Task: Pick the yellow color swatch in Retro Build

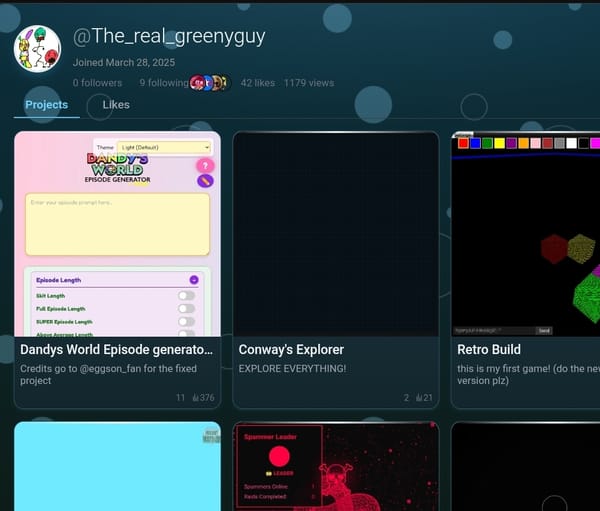Action: click(499, 143)
